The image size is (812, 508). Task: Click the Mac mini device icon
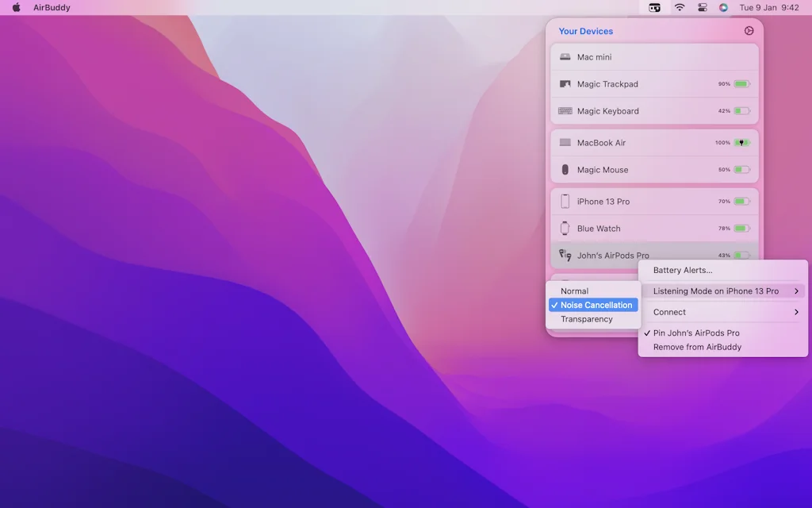pos(565,57)
